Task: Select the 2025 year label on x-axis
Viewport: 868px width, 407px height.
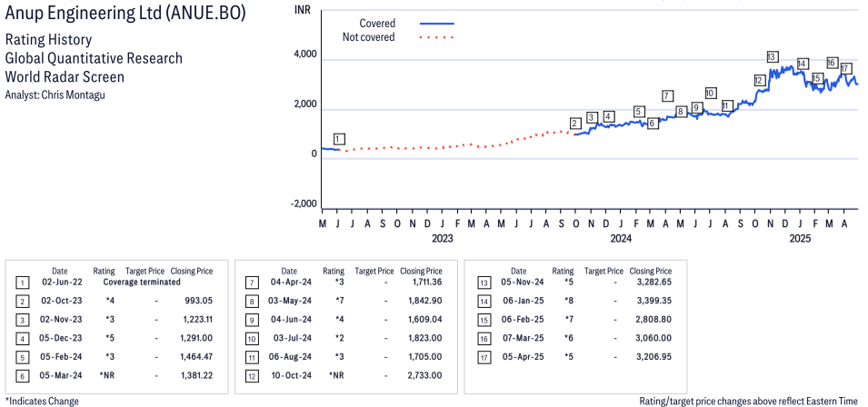Action: point(800,239)
